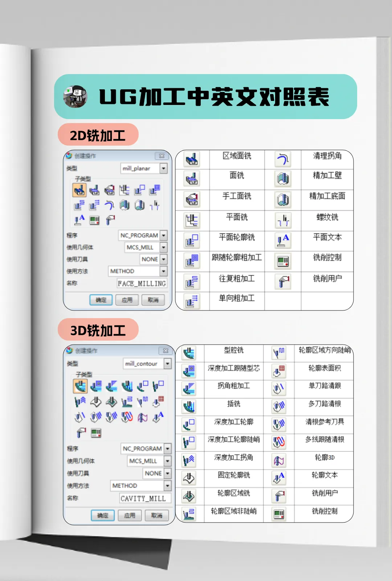Click the avatar image in title banner
The height and width of the screenshot is (581, 392).
[x=75, y=97]
